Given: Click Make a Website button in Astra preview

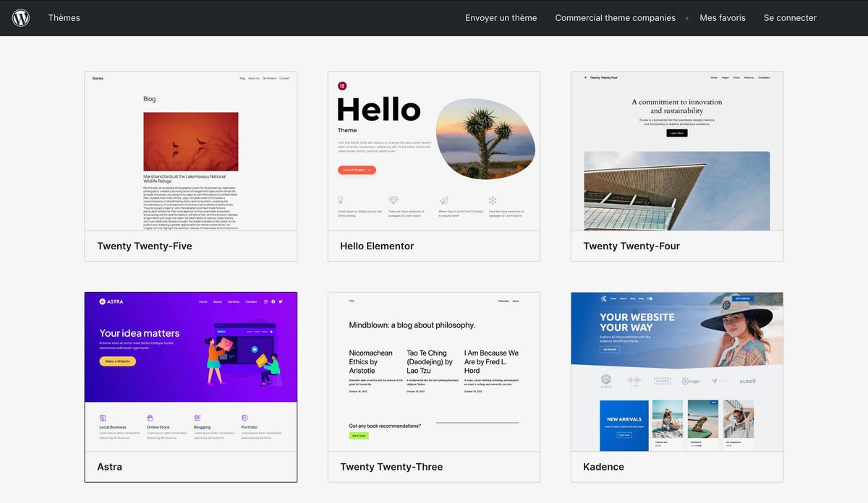Looking at the screenshot, I should [117, 361].
